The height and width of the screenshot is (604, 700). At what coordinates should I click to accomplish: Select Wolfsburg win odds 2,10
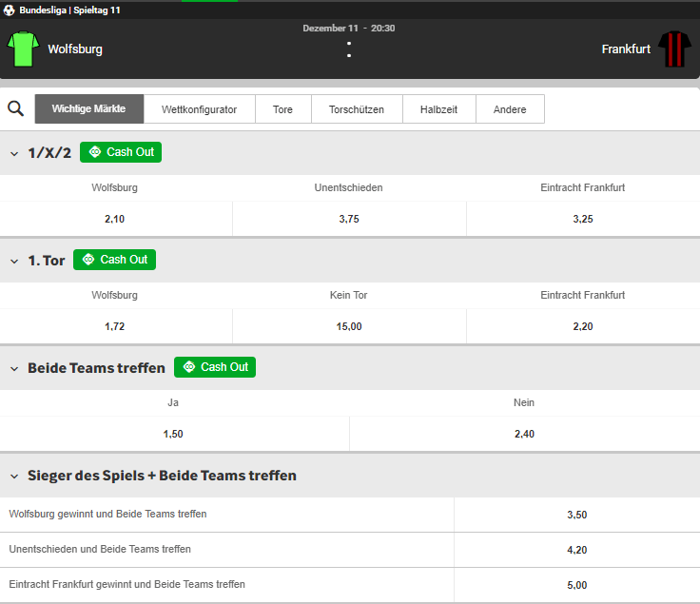[x=116, y=219]
